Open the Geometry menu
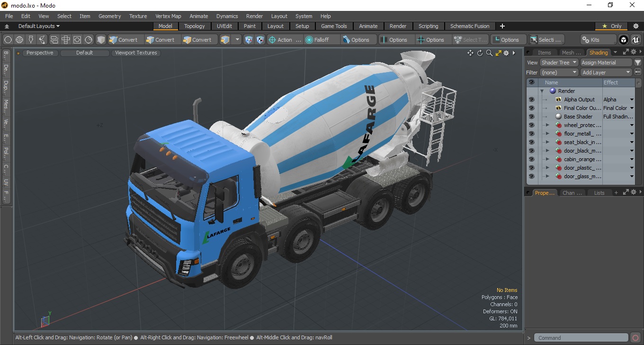644x345 pixels. pyautogui.click(x=109, y=16)
